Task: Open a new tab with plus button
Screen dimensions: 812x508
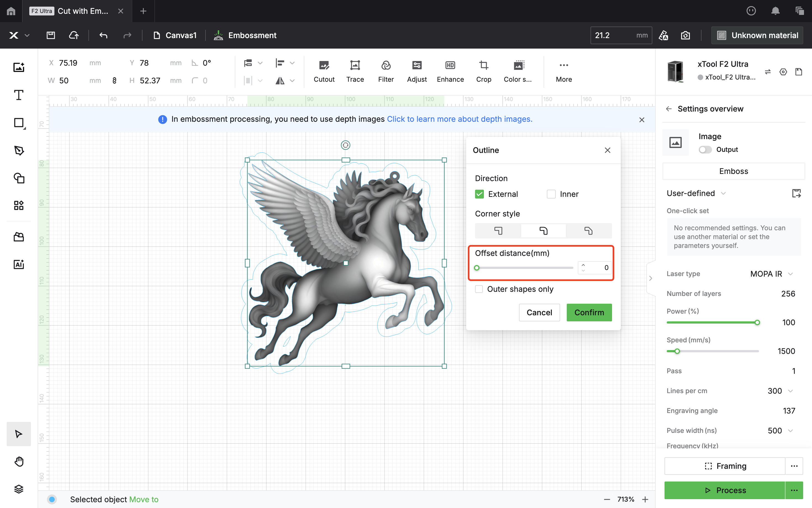Action: point(143,11)
